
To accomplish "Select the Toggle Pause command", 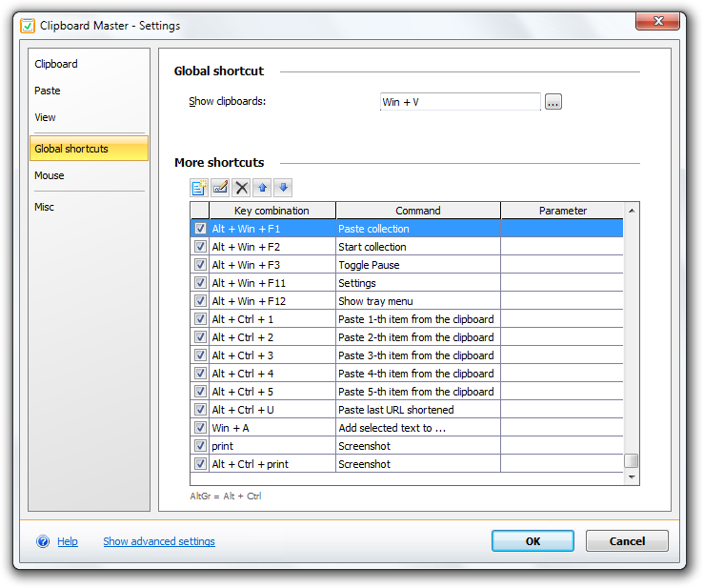I will coord(418,265).
